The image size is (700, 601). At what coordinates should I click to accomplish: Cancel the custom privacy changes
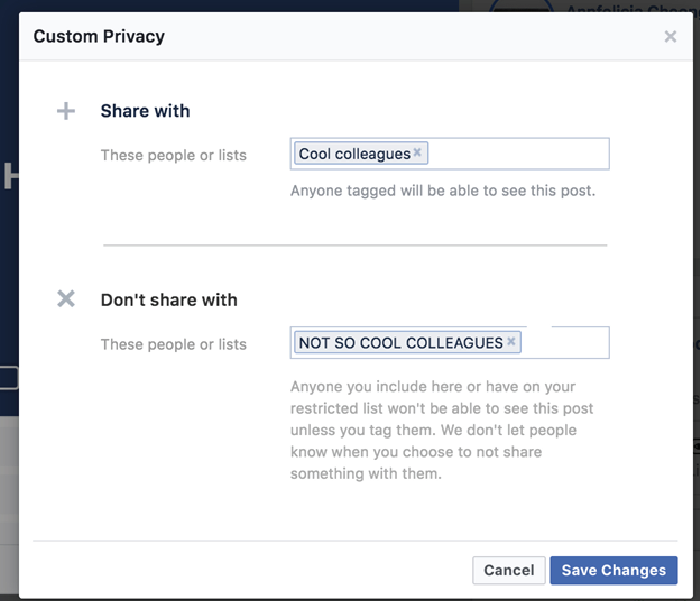[x=509, y=570]
